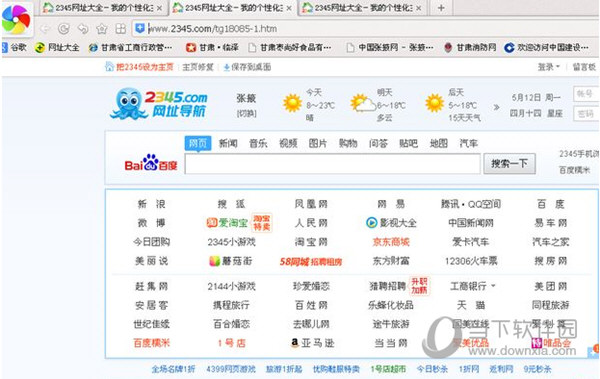Click 9元秒杀 bottom link
This screenshot has height=379, width=600.
(x=538, y=369)
